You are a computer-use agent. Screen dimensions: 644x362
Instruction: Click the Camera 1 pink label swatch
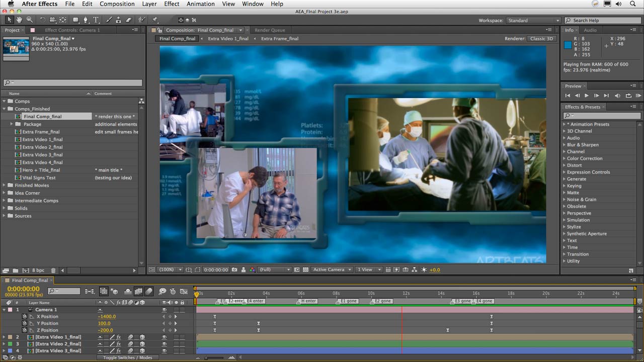pos(10,310)
